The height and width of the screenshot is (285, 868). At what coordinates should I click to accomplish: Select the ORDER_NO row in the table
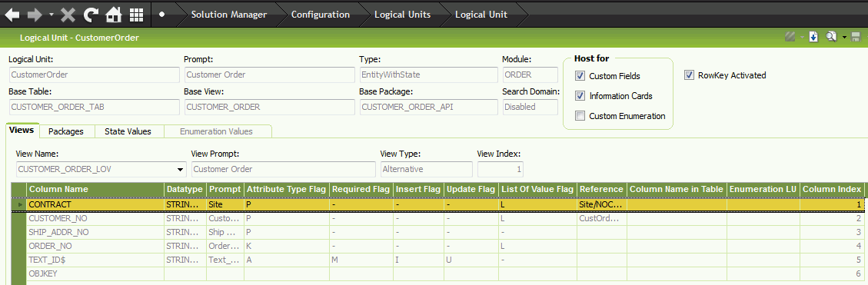click(x=437, y=246)
